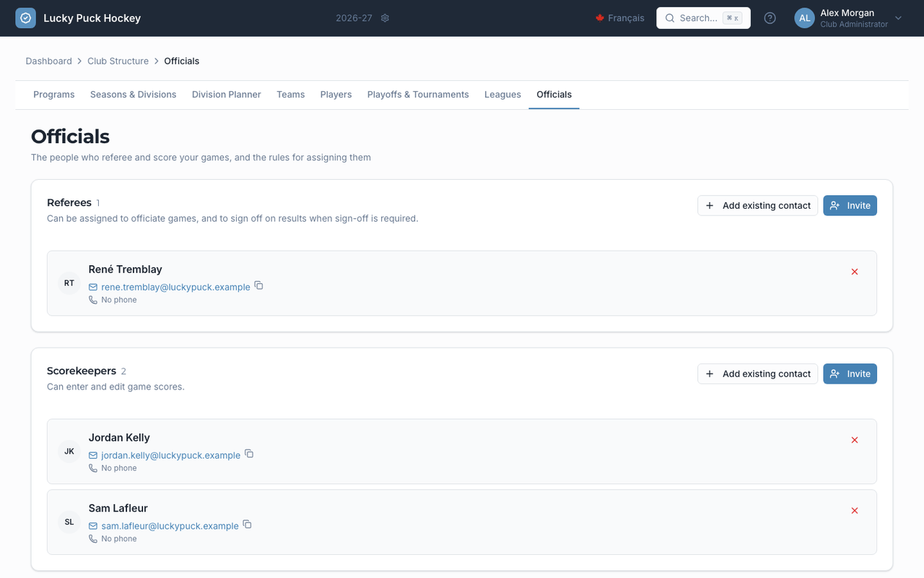Go to the Division Planner tab
This screenshot has height=578, width=924.
point(227,95)
